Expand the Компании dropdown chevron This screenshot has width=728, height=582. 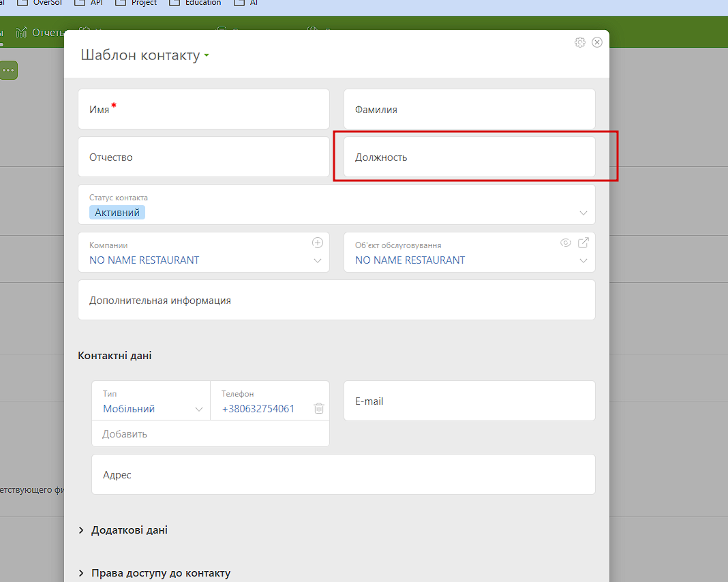318,261
